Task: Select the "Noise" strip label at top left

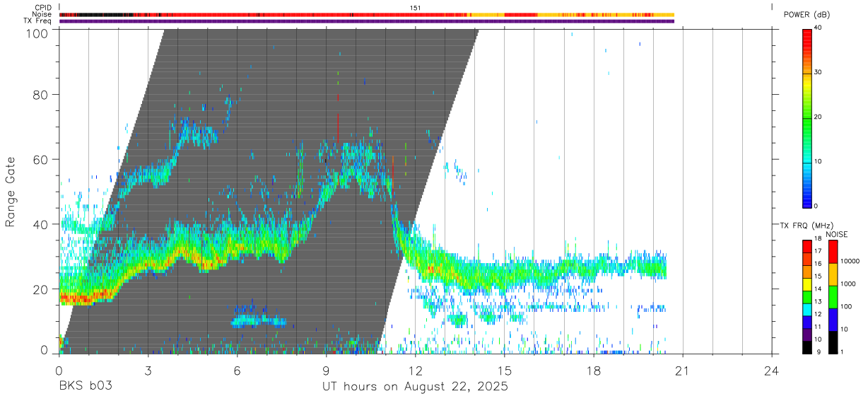Action: (x=43, y=14)
